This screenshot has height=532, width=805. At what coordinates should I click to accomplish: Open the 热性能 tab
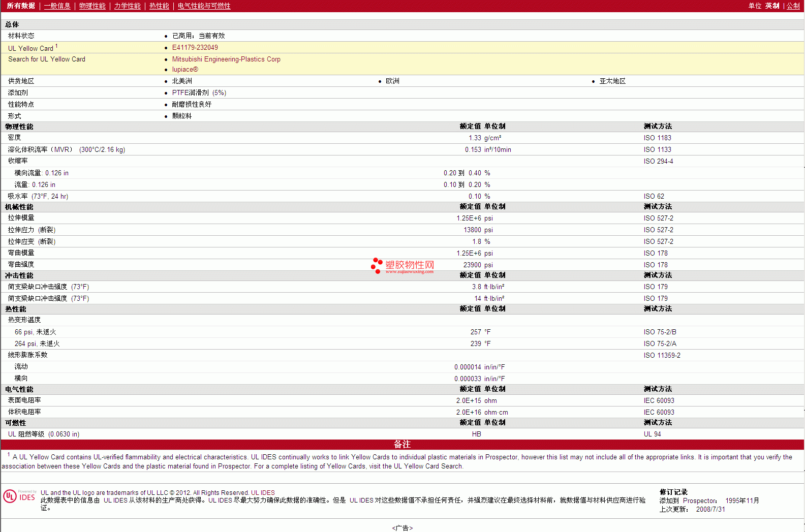pos(159,6)
